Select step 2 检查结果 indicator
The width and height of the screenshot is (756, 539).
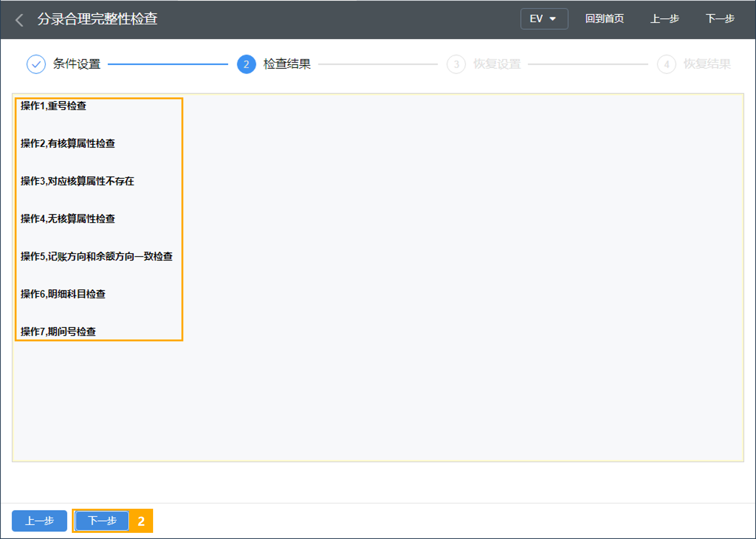pyautogui.click(x=246, y=64)
